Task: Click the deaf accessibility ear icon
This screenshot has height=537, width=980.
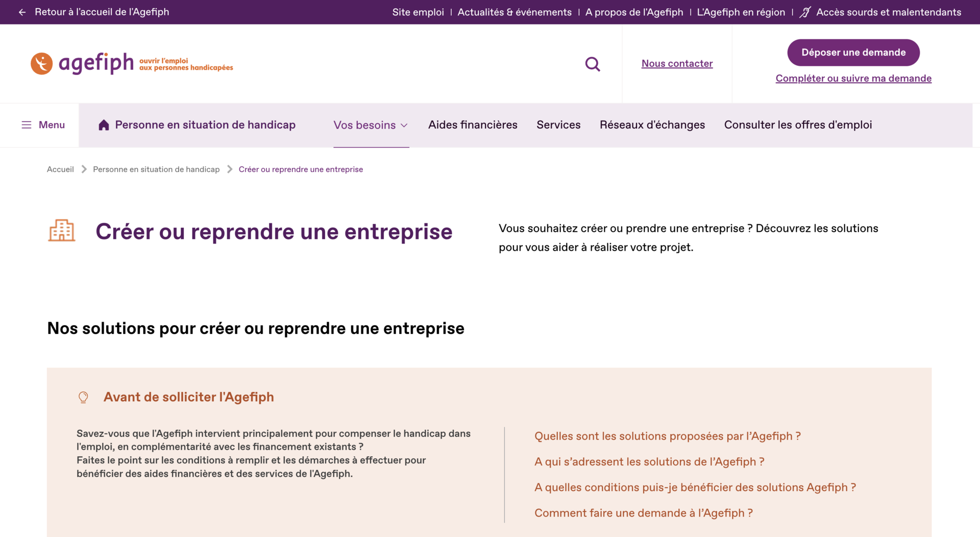Action: pos(805,12)
